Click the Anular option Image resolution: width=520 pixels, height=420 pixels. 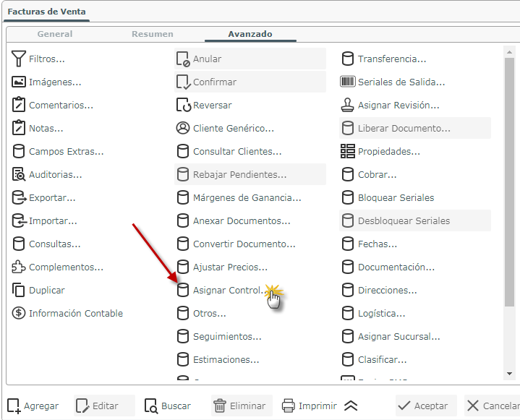tap(250, 59)
